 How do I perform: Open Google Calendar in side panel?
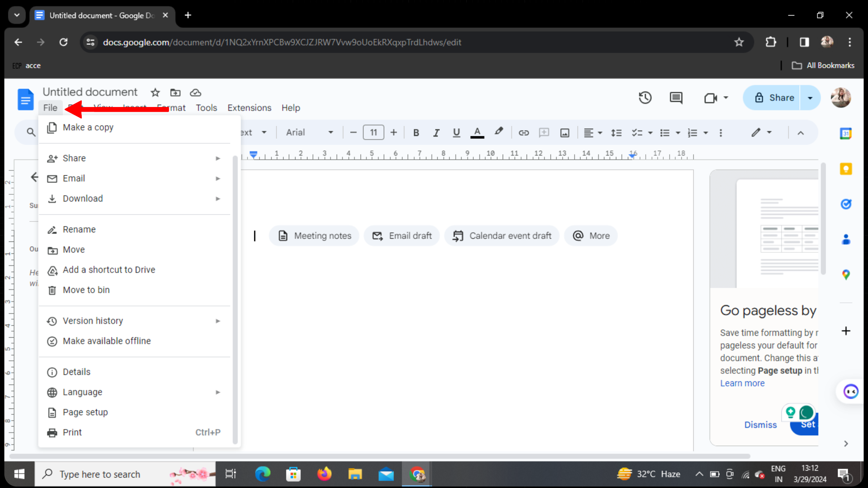click(x=846, y=133)
